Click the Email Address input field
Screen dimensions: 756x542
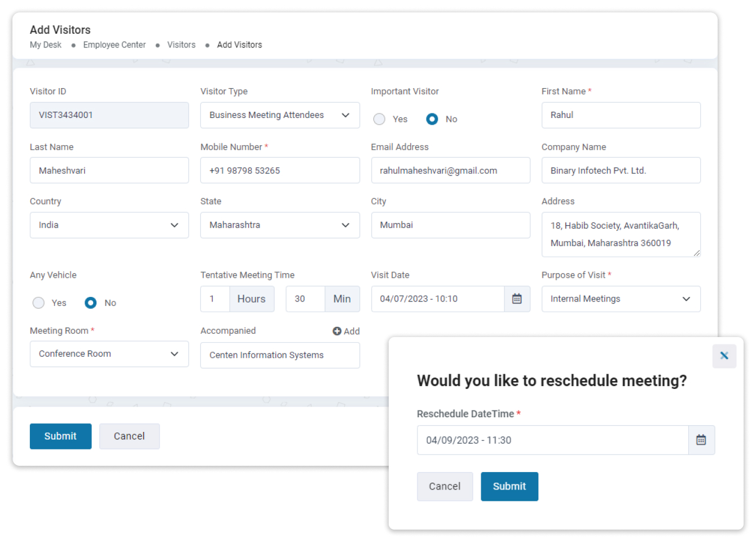(450, 171)
